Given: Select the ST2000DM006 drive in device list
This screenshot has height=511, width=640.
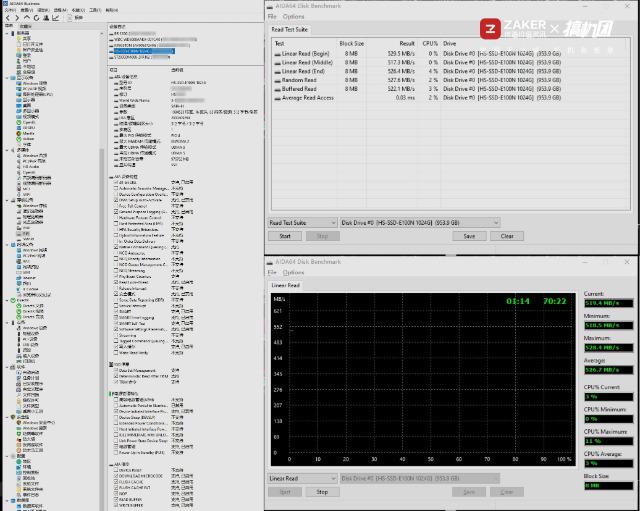Looking at the screenshot, I should (x=140, y=58).
